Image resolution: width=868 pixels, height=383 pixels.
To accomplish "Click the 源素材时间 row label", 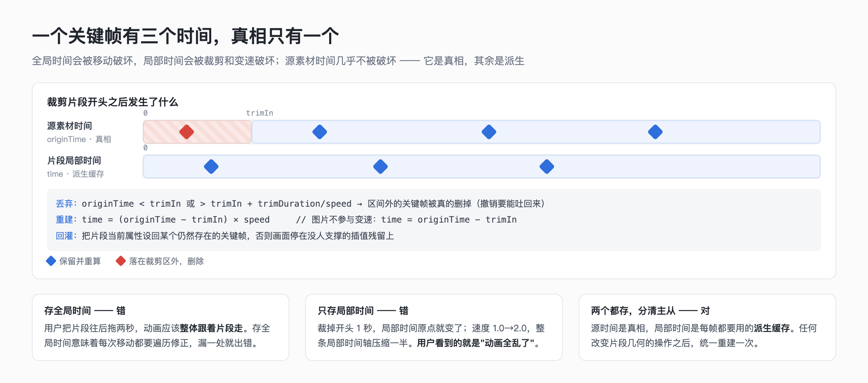I will pos(69,126).
